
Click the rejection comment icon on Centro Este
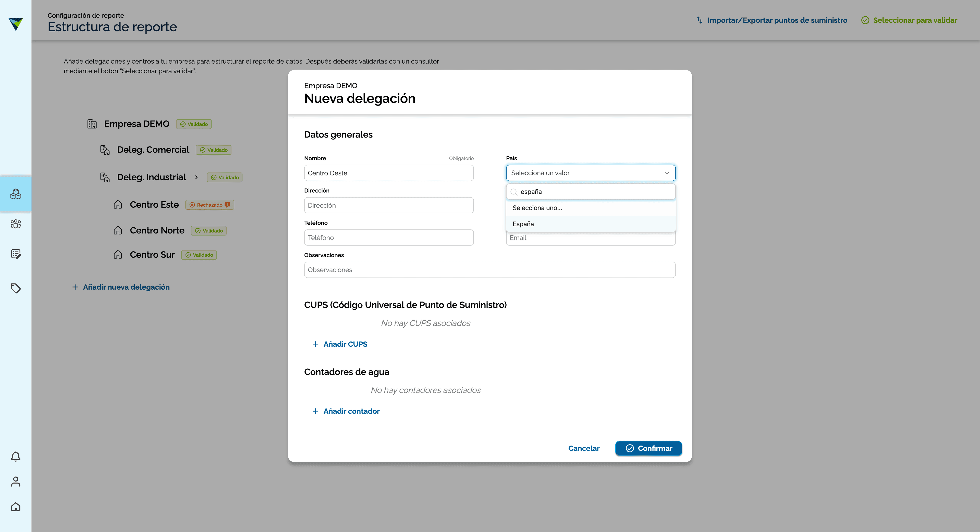227,205
